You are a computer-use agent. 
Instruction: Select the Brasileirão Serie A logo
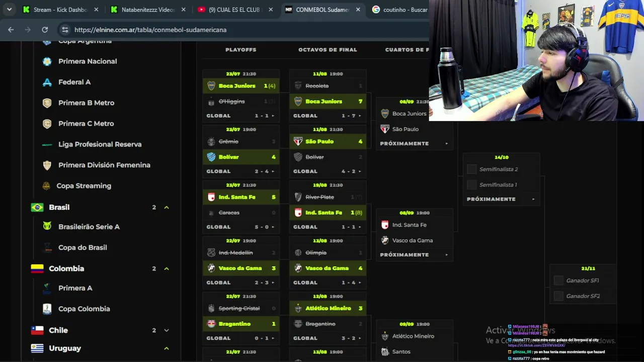tap(47, 227)
